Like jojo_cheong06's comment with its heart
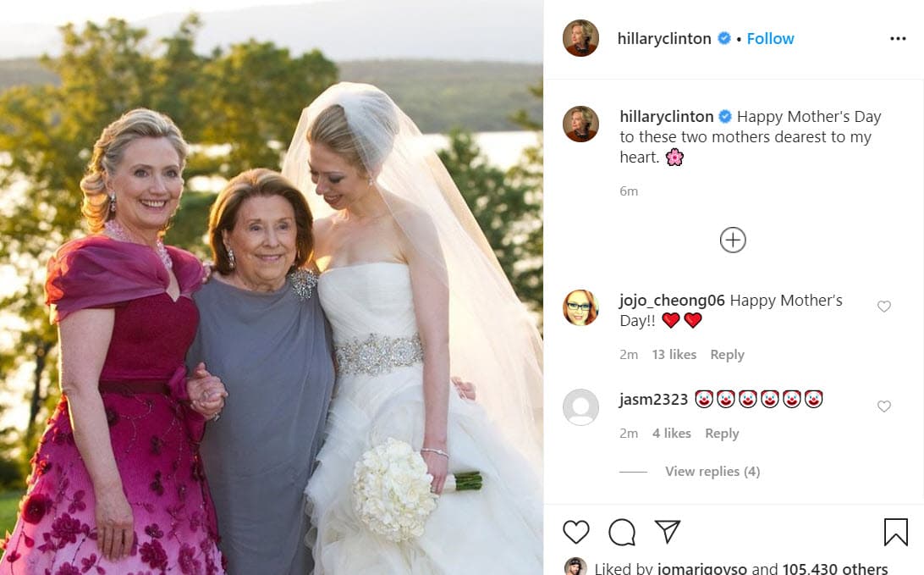The width and height of the screenshot is (924, 575). coord(884,306)
